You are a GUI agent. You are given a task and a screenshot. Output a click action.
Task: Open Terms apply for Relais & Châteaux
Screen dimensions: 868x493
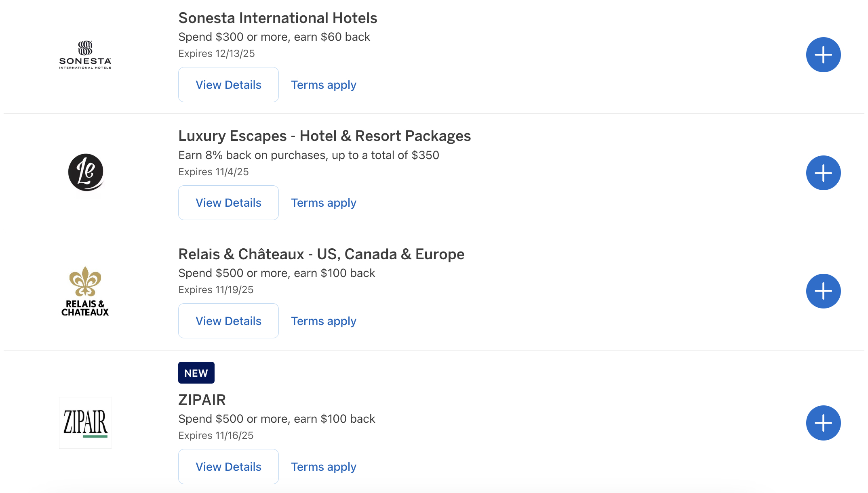pyautogui.click(x=324, y=321)
